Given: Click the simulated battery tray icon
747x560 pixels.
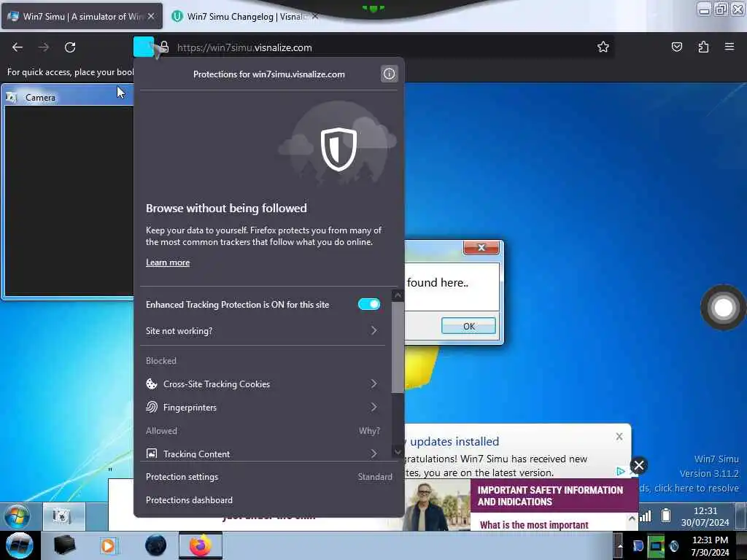Looking at the screenshot, I should (666, 516).
